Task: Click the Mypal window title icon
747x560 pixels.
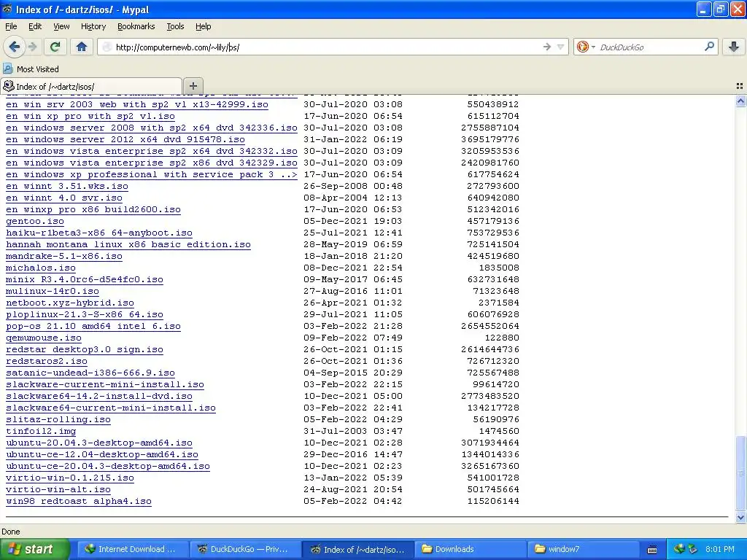Action: coord(7,9)
